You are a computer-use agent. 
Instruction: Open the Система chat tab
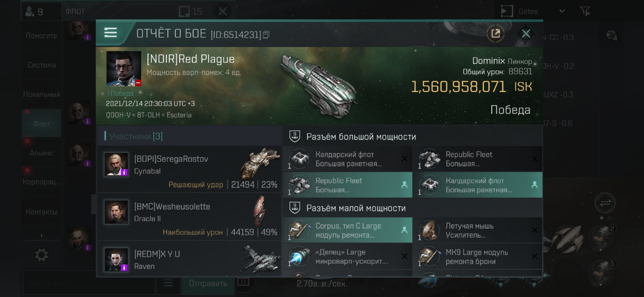[x=42, y=65]
